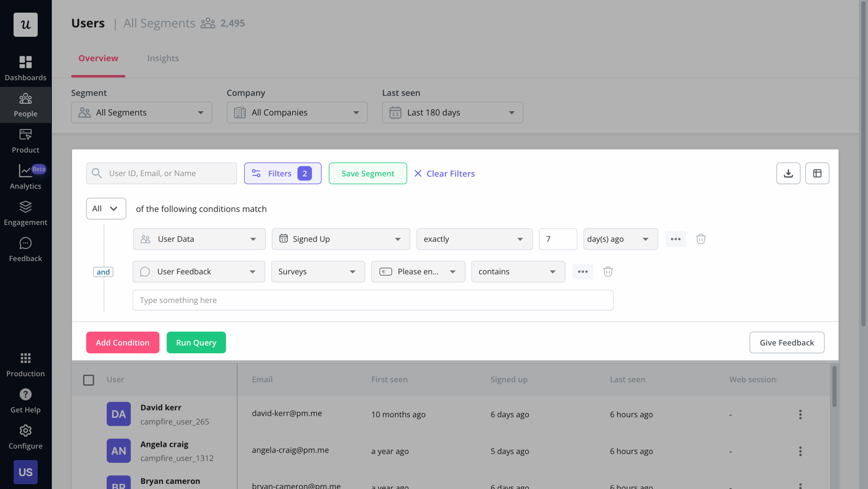
Task: Open more options for the User Feedback condition
Action: point(583,271)
